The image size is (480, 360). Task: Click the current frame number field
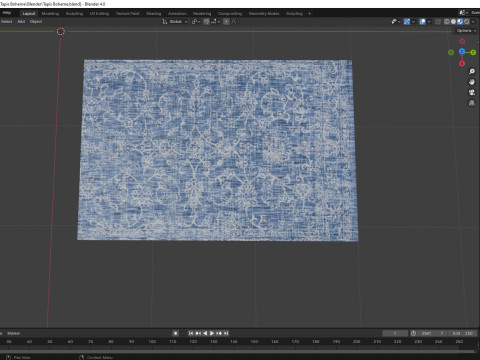(x=395, y=333)
